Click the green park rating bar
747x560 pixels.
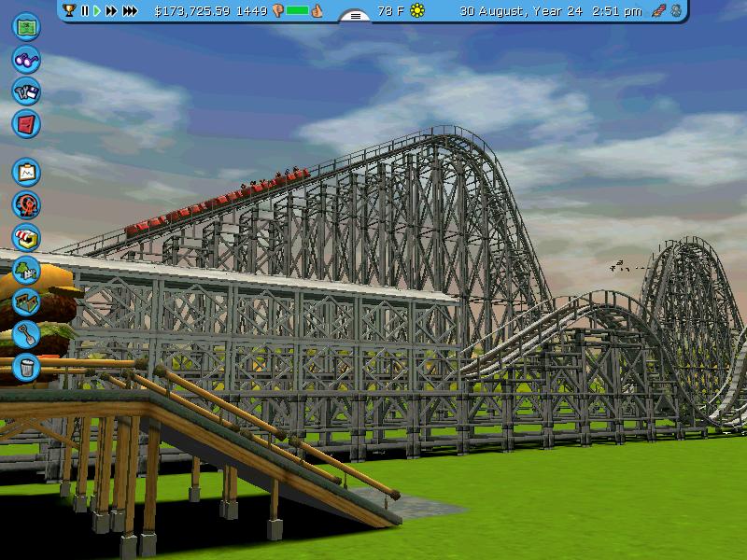tap(297, 10)
